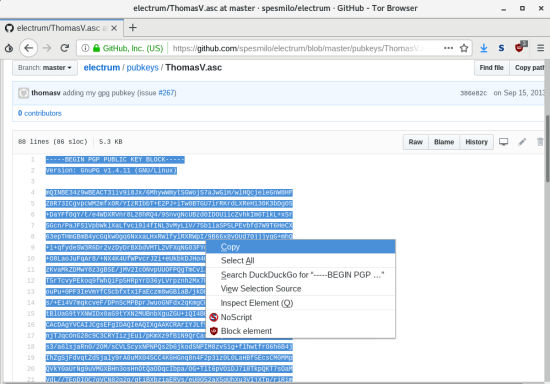This screenshot has width=550, height=384.
Task: Click the browser back arrow button
Action: pyautogui.click(x=29, y=48)
